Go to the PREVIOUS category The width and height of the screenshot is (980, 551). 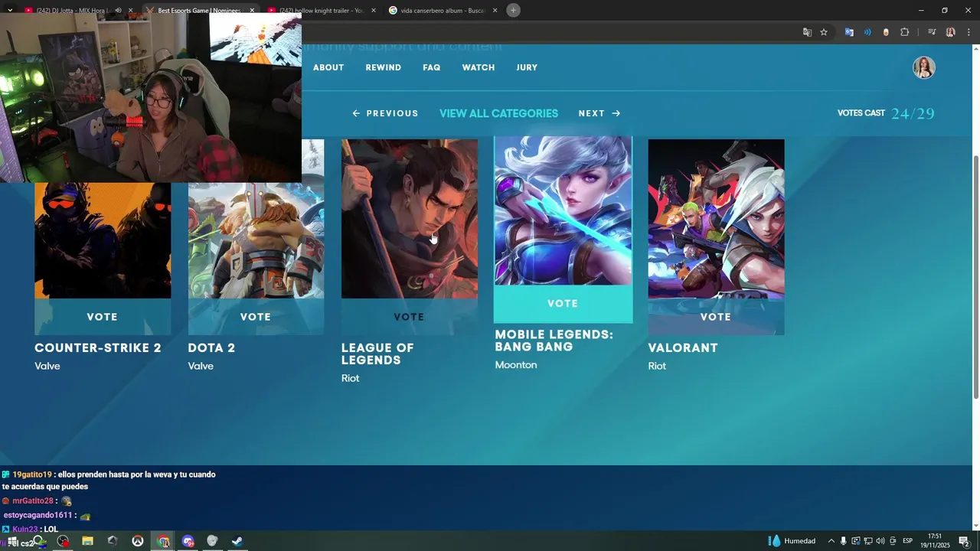[385, 113]
